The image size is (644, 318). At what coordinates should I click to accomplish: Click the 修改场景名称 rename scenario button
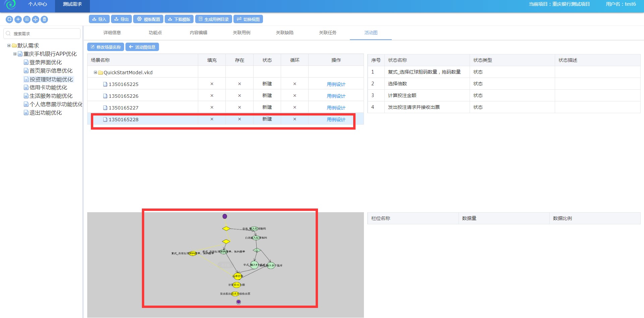click(106, 47)
